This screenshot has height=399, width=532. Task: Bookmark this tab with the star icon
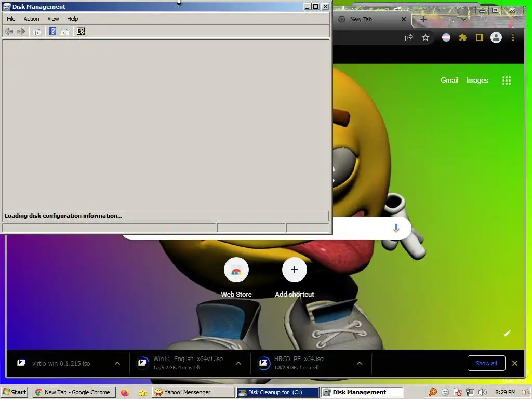click(425, 37)
